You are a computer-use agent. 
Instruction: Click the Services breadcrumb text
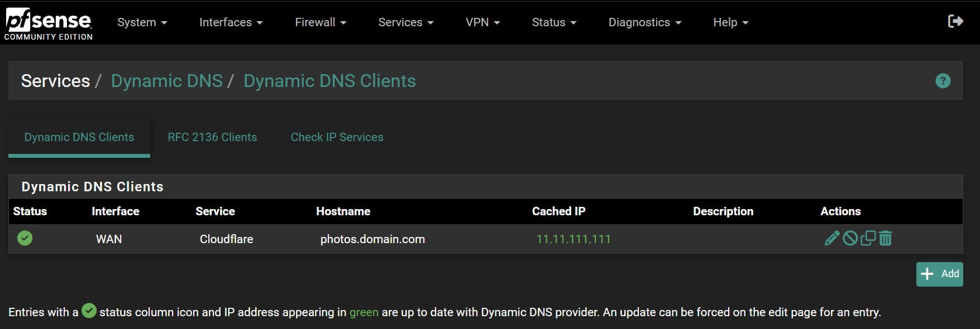[55, 81]
